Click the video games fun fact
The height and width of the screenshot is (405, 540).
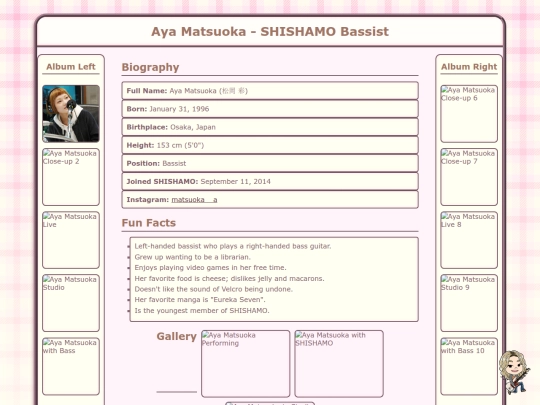[x=210, y=268]
